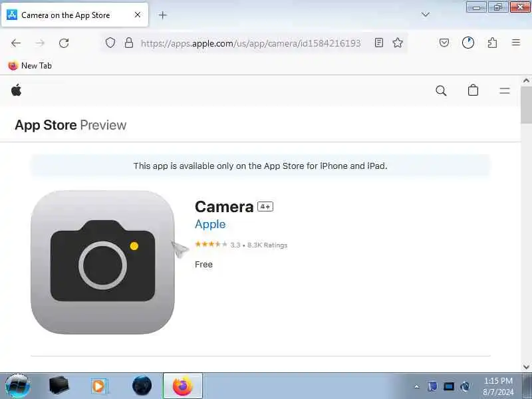Open the black folder taskbar icon

click(x=59, y=386)
